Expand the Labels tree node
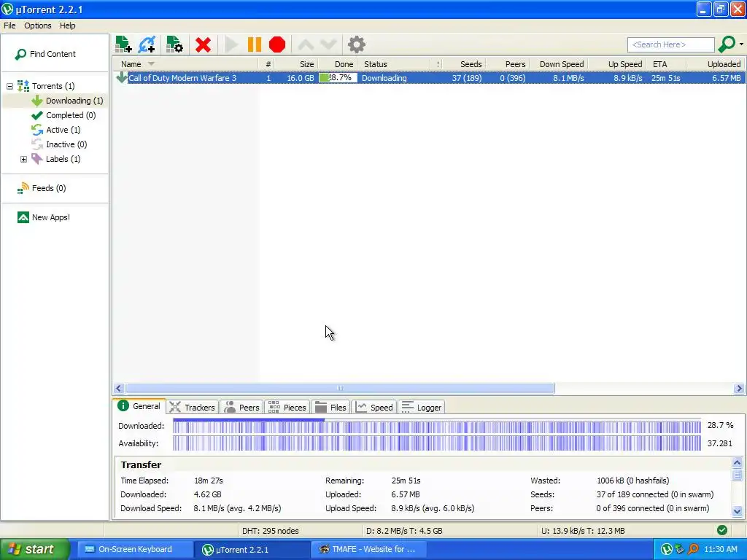Image resolution: width=747 pixels, height=560 pixels. pyautogui.click(x=23, y=159)
